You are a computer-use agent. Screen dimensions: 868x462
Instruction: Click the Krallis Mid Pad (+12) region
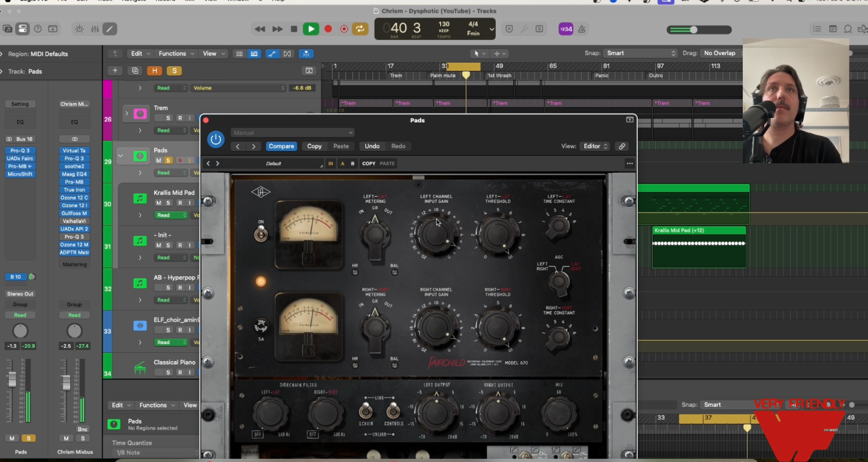click(x=699, y=247)
